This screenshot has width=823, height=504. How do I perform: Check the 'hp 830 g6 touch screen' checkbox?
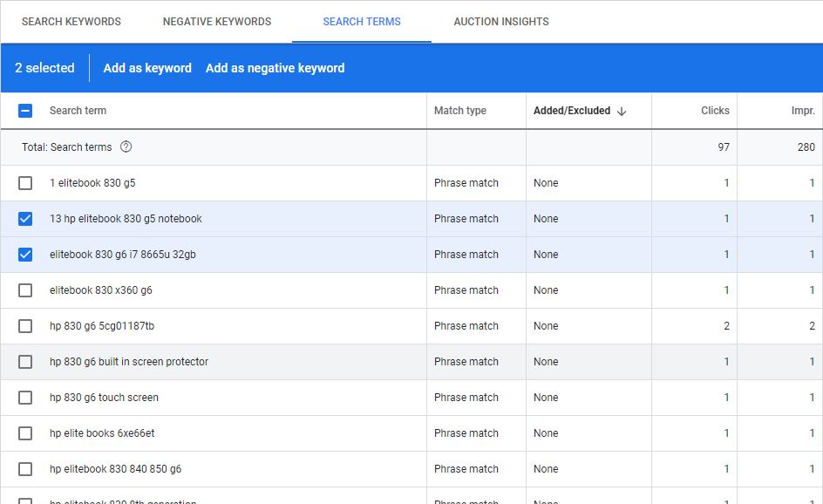(25, 398)
